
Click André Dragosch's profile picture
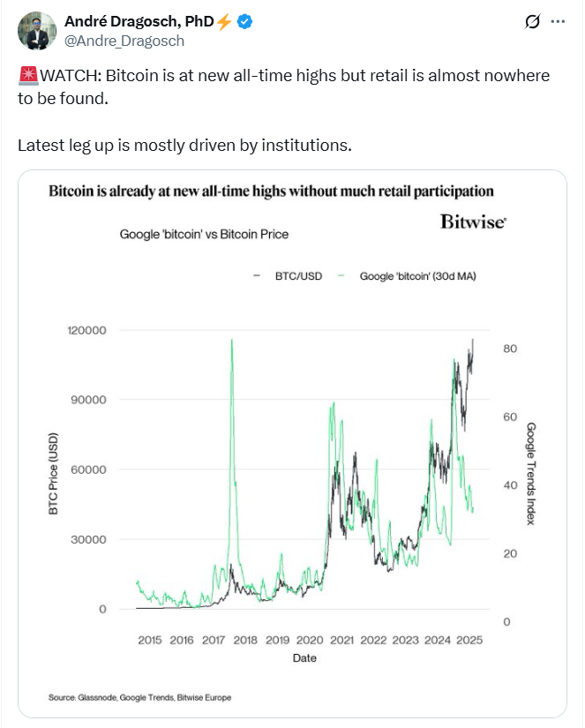coord(34,28)
